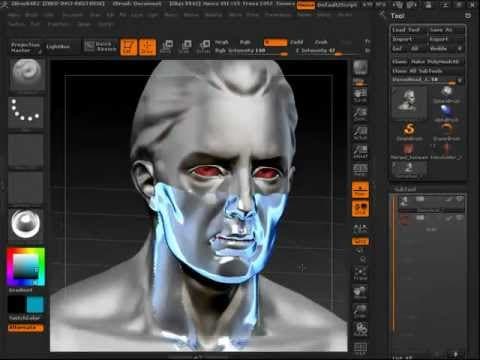Toggle the orange XYZ rotation button
Viewport: 480px width, 360px height.
(x=360, y=241)
